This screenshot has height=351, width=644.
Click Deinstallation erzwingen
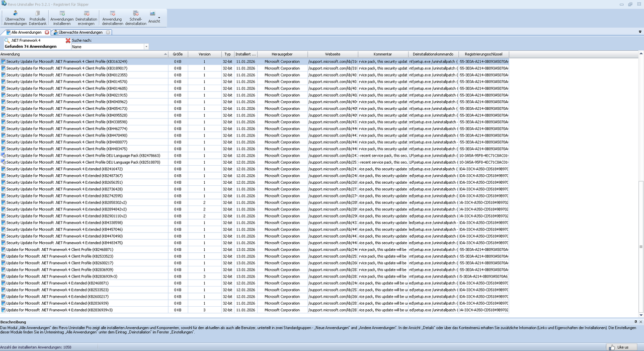(x=87, y=17)
